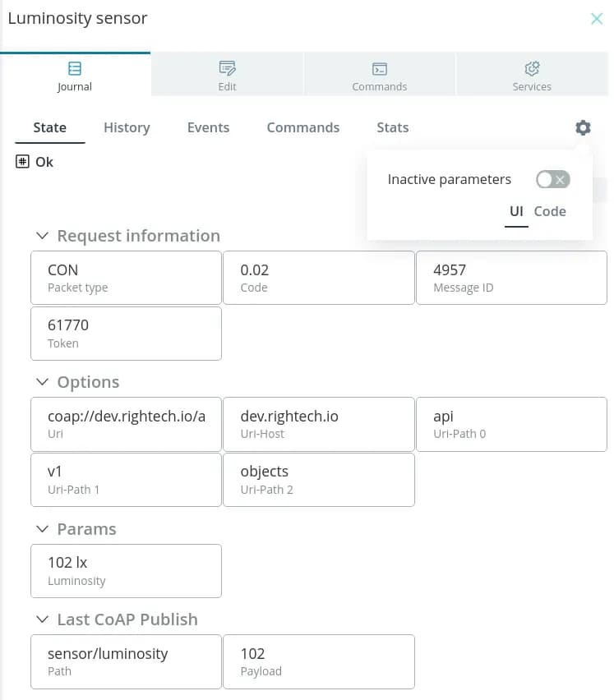Click the Luminosity 102 lx card

pos(126,570)
